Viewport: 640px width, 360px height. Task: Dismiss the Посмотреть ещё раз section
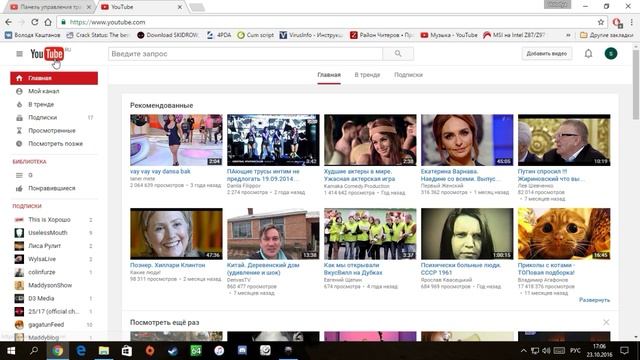coord(606,322)
